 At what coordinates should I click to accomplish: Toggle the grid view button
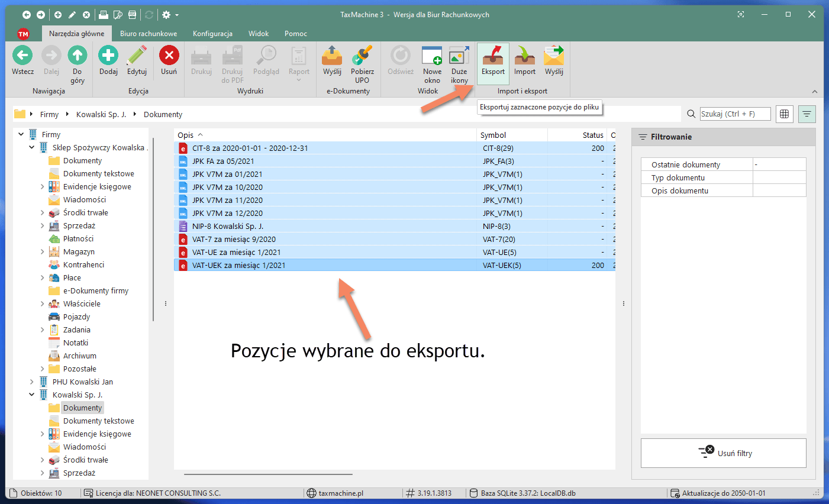(x=784, y=114)
